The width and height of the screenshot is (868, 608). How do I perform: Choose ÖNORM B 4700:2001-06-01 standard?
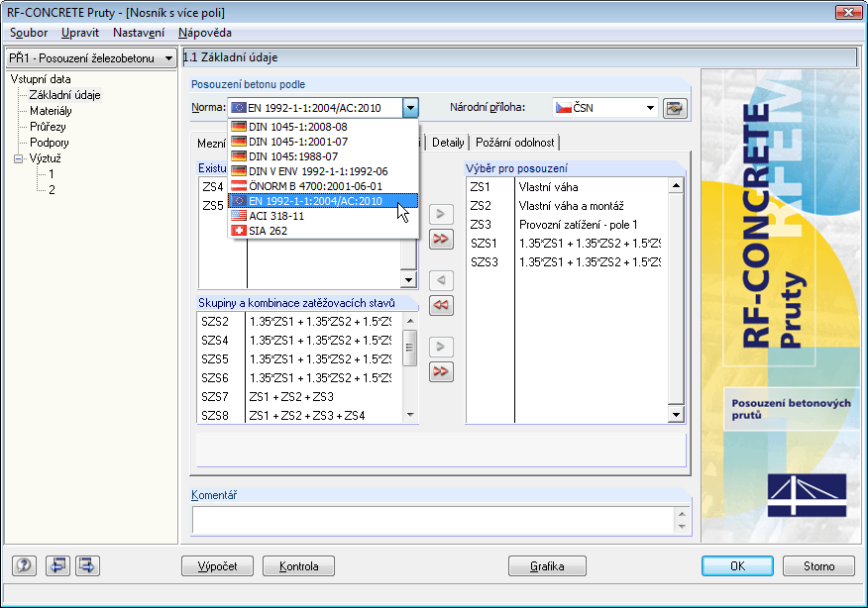[x=323, y=186]
